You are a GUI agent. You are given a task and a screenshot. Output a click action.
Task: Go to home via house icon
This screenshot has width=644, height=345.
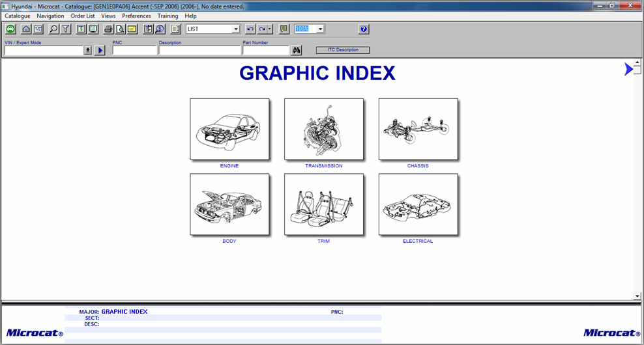(x=26, y=29)
